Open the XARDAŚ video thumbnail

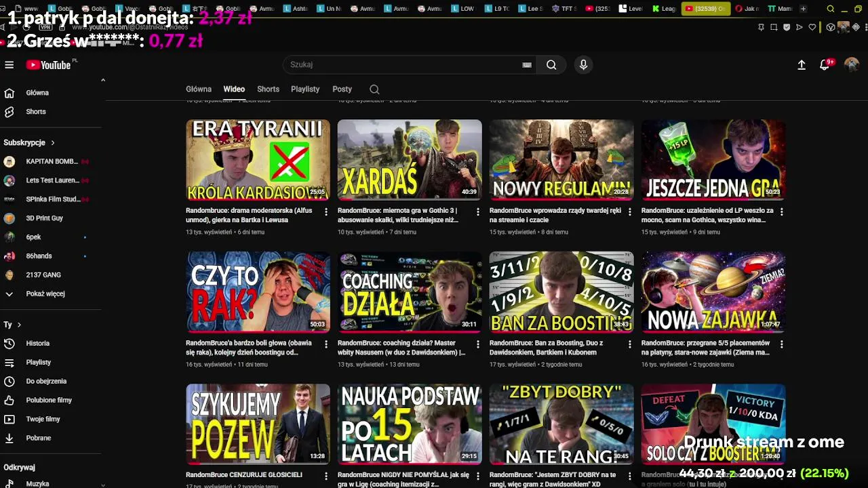pyautogui.click(x=410, y=160)
